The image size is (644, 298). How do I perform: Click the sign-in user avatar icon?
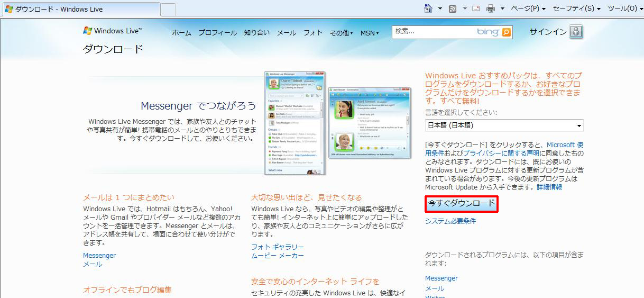tap(576, 32)
